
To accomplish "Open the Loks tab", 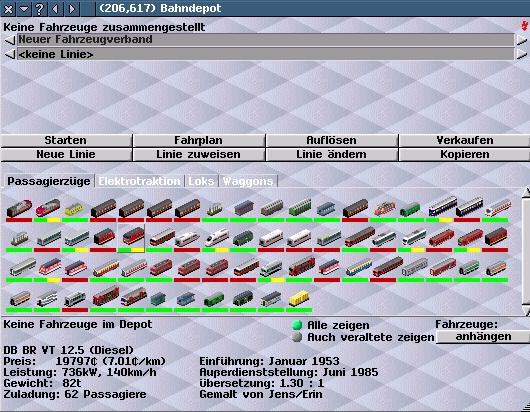I will (x=201, y=181).
